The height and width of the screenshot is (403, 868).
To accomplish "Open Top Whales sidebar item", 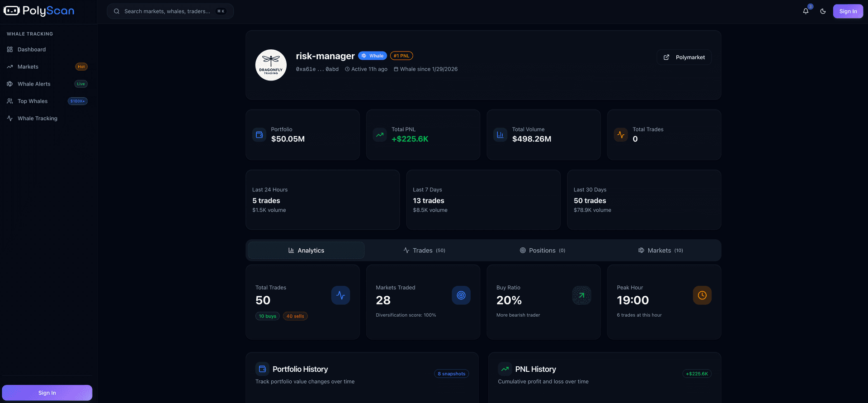I will [x=33, y=101].
